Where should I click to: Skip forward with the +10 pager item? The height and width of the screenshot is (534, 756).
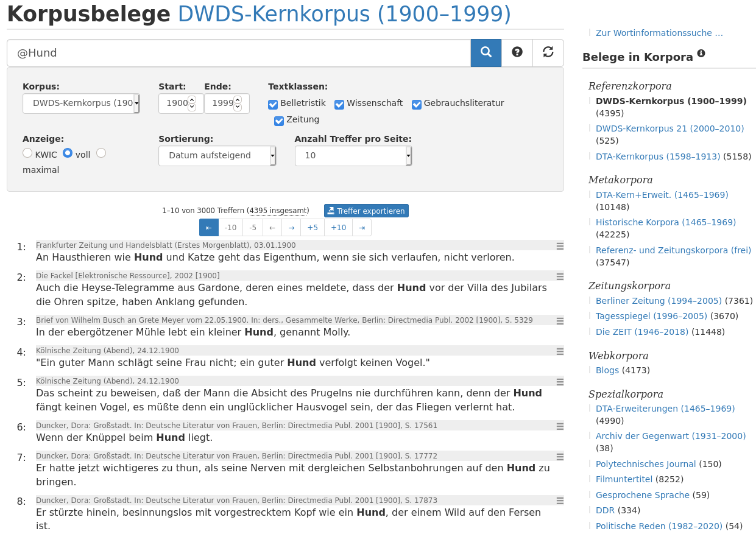(x=339, y=228)
